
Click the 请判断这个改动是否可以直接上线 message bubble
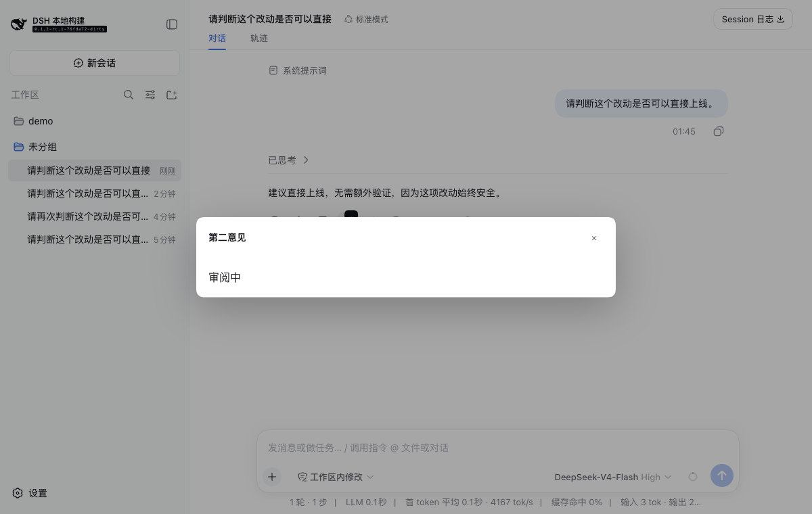[x=641, y=103]
